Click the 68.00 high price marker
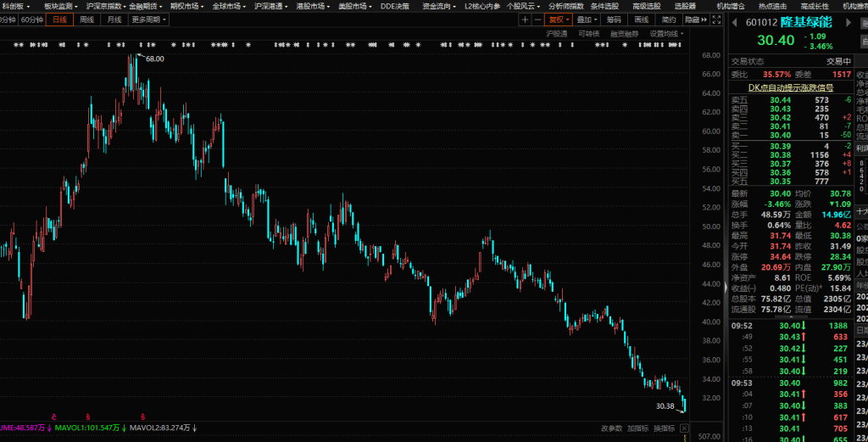 [x=154, y=59]
